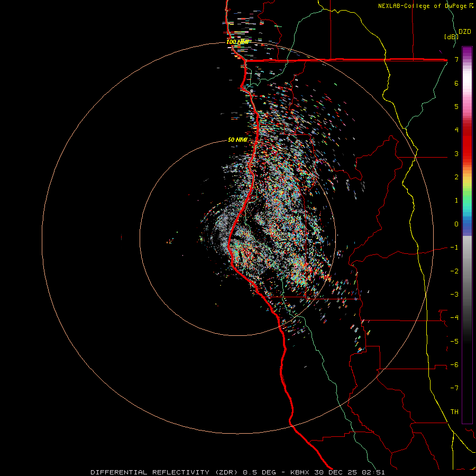Click the -4 value on color scale
476x476 pixels.
tap(454, 318)
